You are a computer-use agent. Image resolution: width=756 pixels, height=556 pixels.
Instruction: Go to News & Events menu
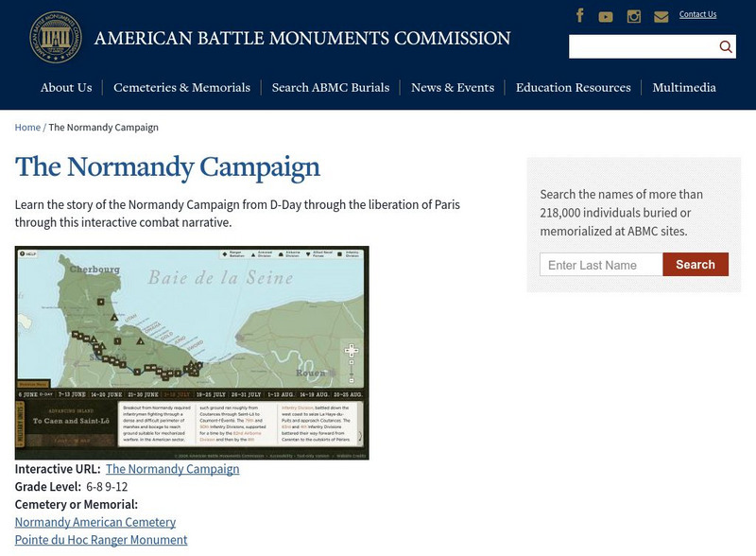453,88
